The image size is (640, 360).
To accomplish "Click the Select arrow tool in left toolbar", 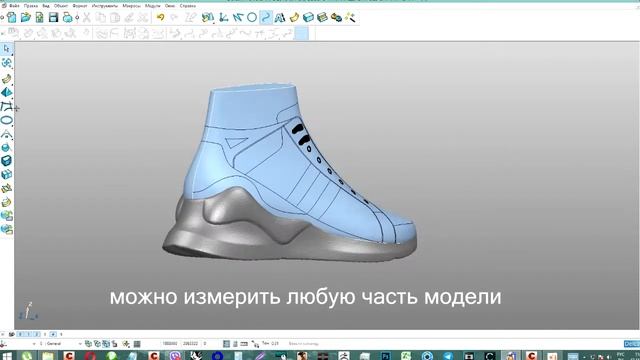I will 7,49.
